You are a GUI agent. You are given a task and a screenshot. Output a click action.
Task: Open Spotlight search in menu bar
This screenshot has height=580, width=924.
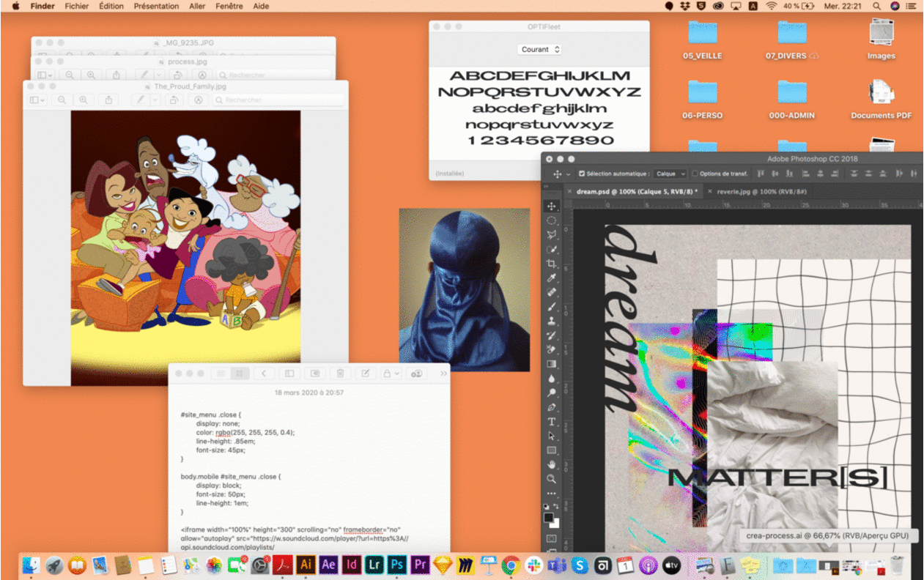pos(877,6)
